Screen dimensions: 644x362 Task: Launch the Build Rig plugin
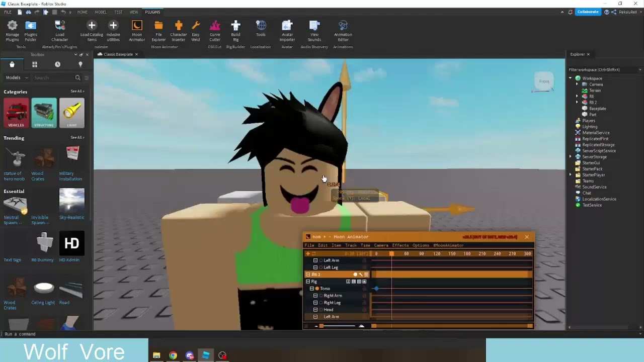click(x=235, y=31)
